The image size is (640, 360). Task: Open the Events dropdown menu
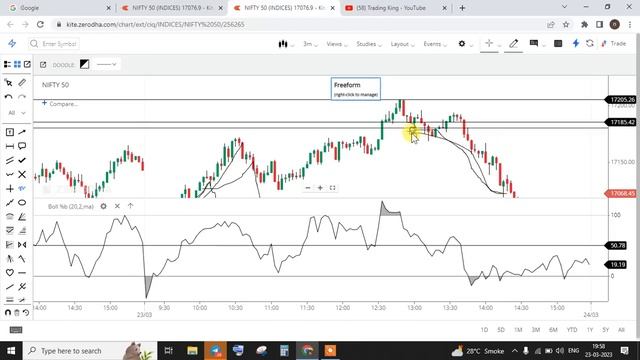(x=435, y=44)
